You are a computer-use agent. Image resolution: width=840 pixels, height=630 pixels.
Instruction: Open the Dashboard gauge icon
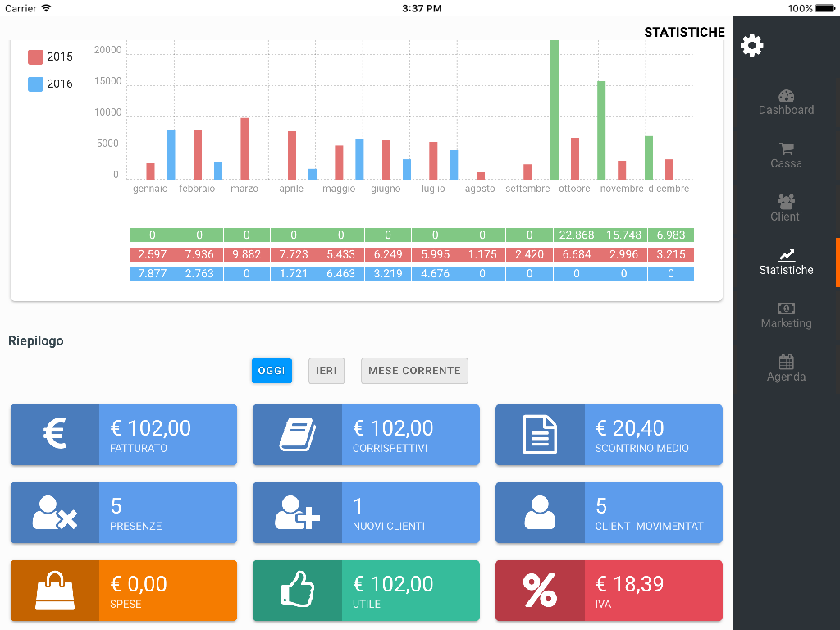pos(786,96)
